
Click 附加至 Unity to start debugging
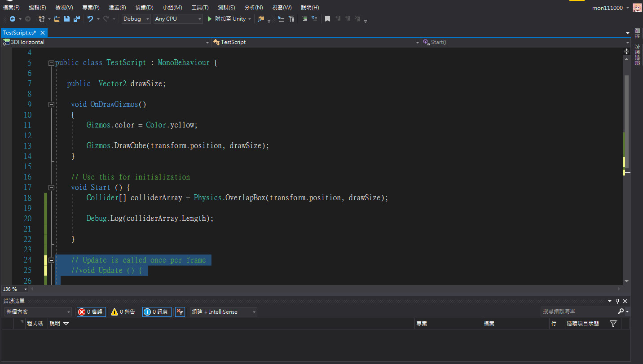point(228,19)
